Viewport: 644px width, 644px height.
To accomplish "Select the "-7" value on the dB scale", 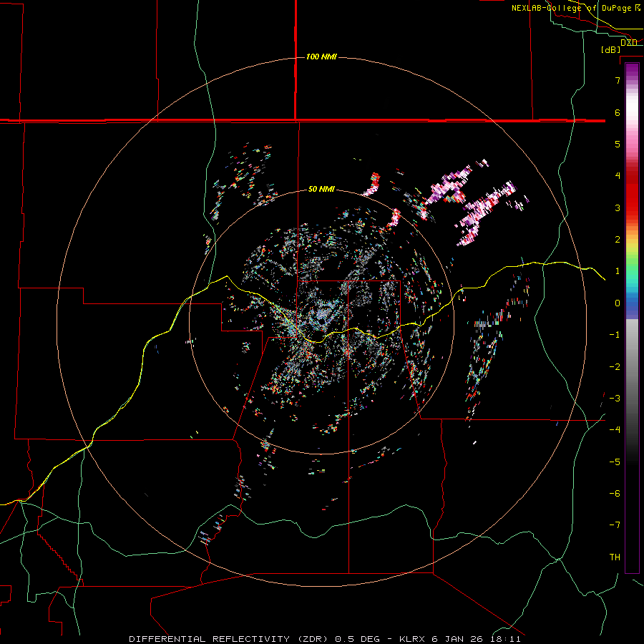I will (615, 525).
